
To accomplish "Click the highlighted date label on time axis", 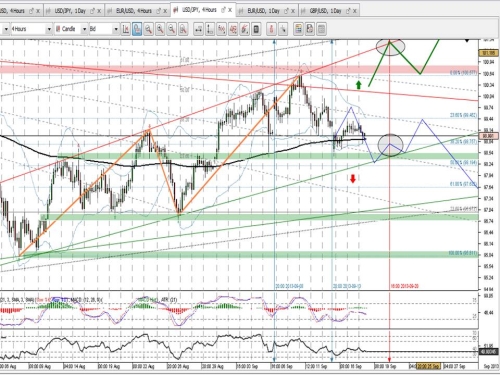I will (x=428, y=366).
